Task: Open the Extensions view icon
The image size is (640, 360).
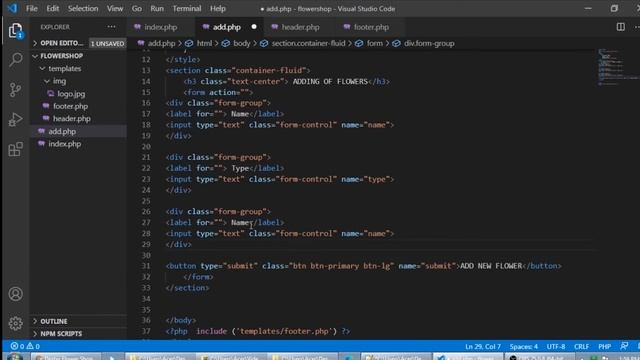Action: [16, 149]
